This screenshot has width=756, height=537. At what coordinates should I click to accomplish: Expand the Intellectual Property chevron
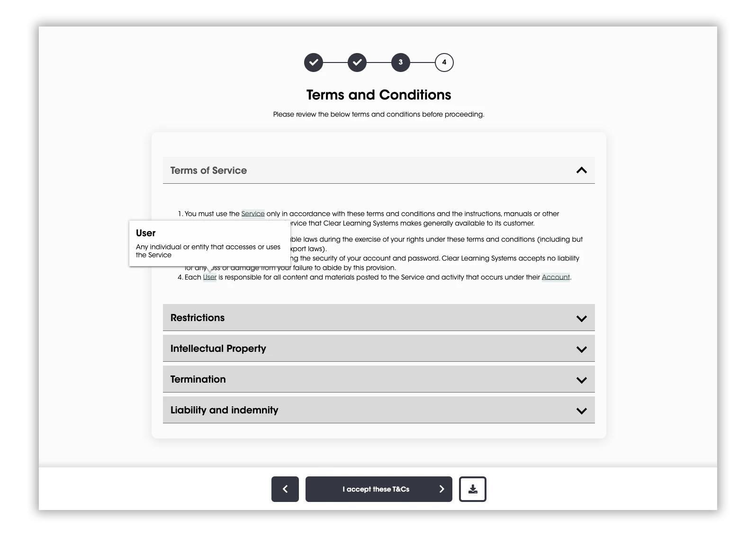[581, 349]
